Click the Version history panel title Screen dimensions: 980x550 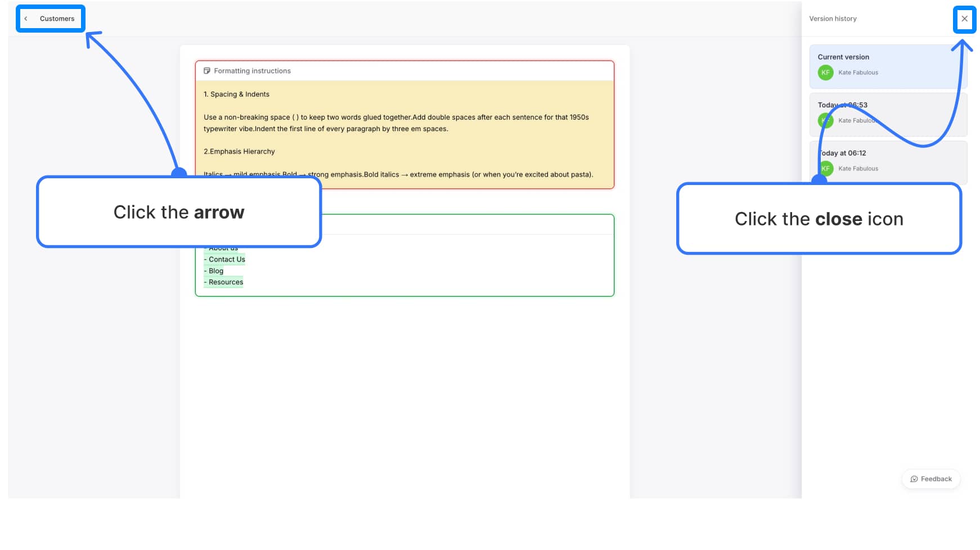[833, 19]
